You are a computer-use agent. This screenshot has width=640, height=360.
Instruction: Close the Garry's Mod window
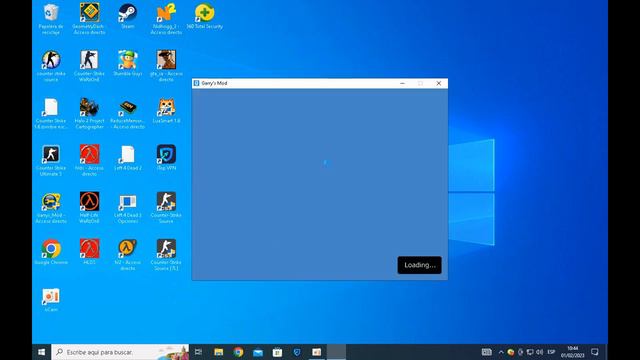pyautogui.click(x=439, y=83)
